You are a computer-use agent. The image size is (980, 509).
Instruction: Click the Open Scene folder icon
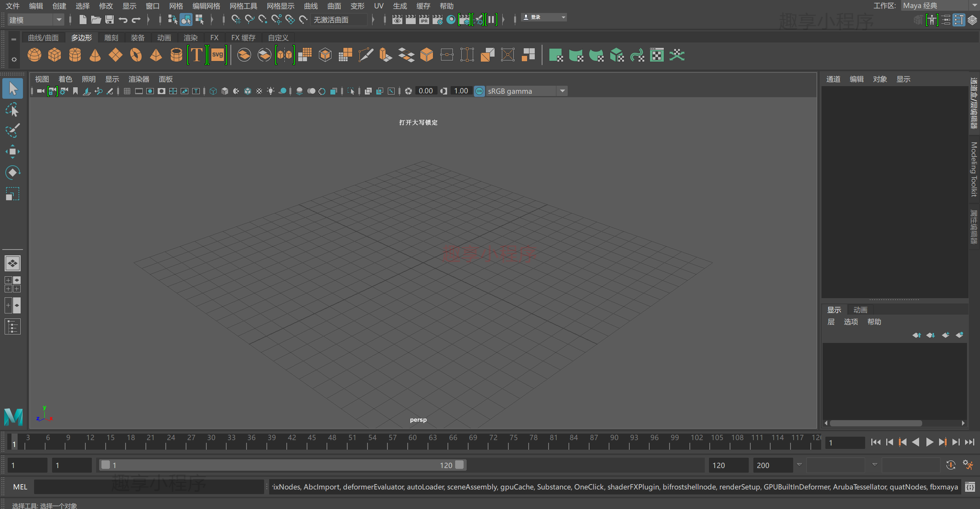click(x=96, y=19)
